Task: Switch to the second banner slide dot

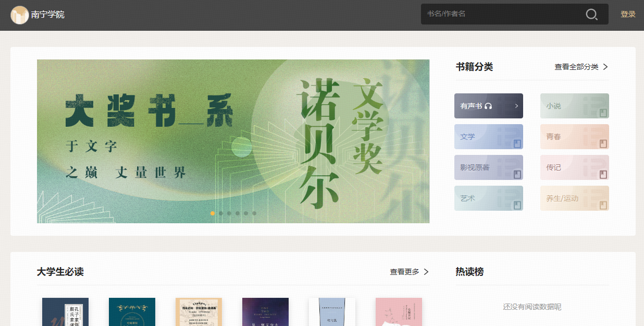Action: [221, 213]
